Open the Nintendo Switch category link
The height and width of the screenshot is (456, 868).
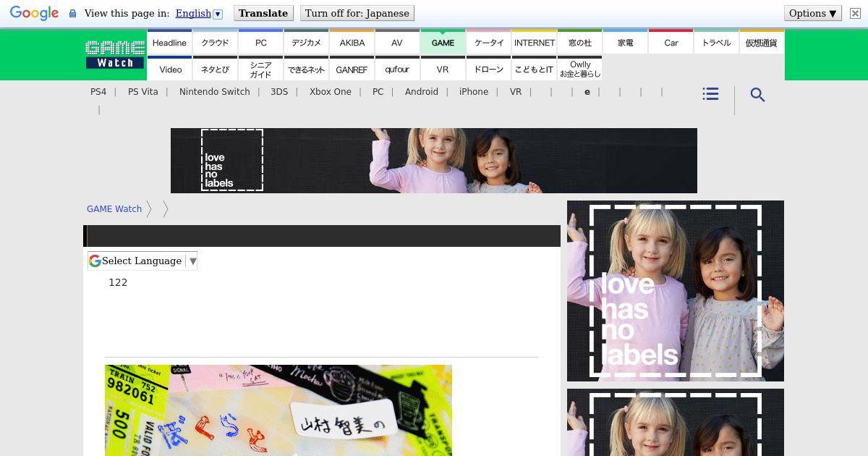(215, 92)
